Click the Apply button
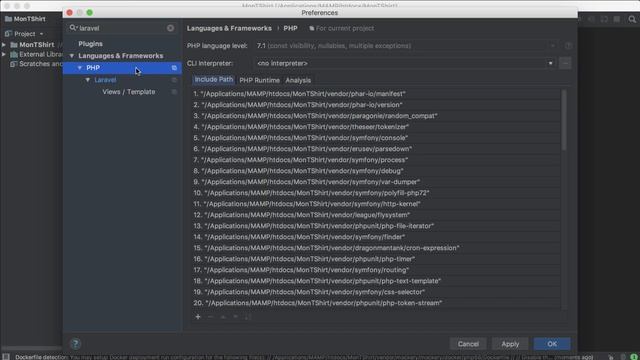The width and height of the screenshot is (640, 360). click(x=510, y=344)
